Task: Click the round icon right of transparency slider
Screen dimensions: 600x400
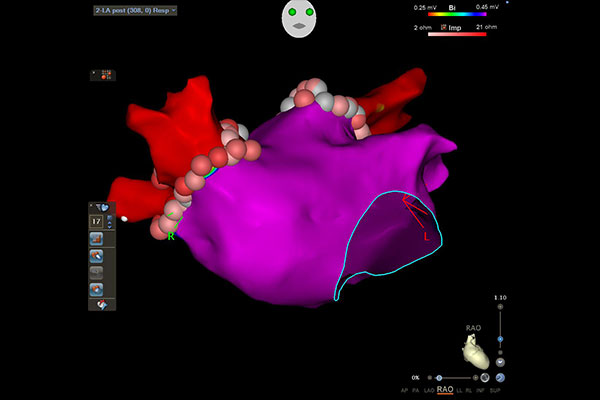Action: (x=484, y=378)
